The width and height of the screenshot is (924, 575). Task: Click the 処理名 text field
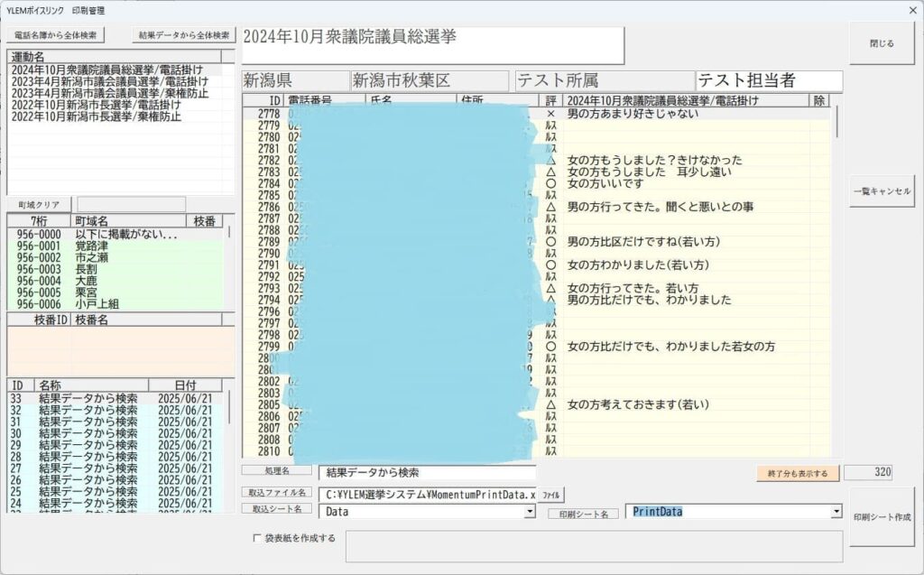(x=426, y=472)
